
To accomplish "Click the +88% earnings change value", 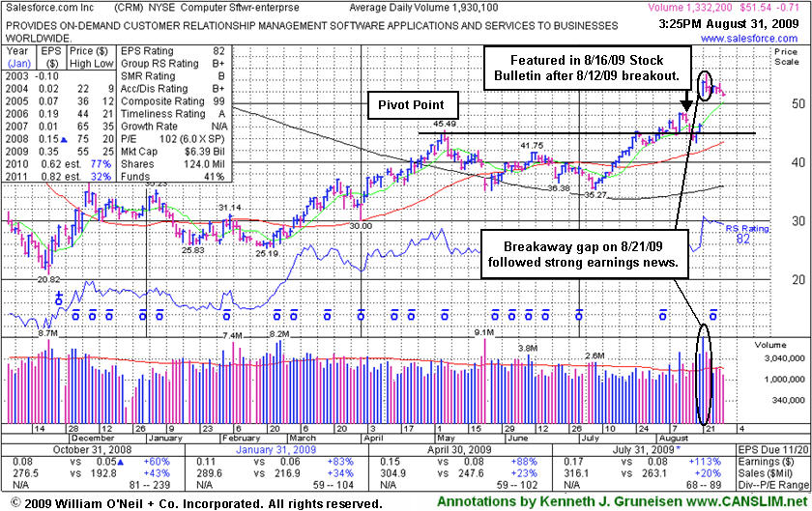I will click(x=524, y=462).
